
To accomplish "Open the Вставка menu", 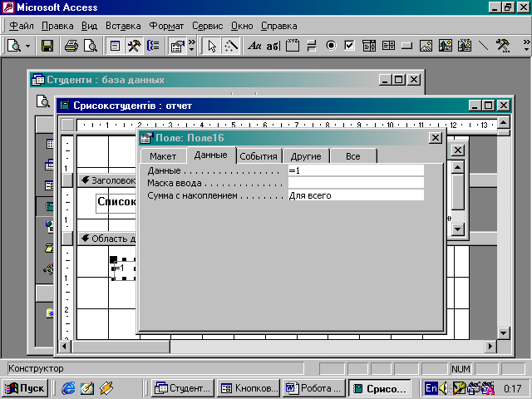I will coord(123,26).
